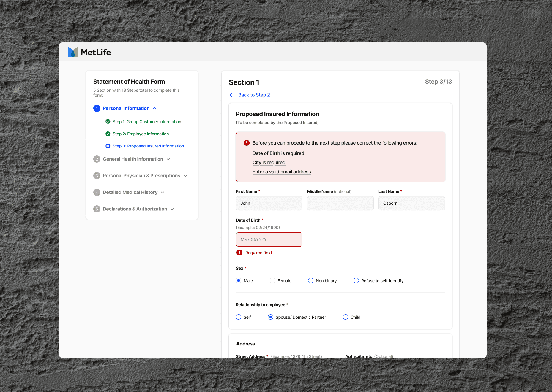This screenshot has width=552, height=392.
Task: Expand Declarations & Authorization chevron
Action: point(172,209)
